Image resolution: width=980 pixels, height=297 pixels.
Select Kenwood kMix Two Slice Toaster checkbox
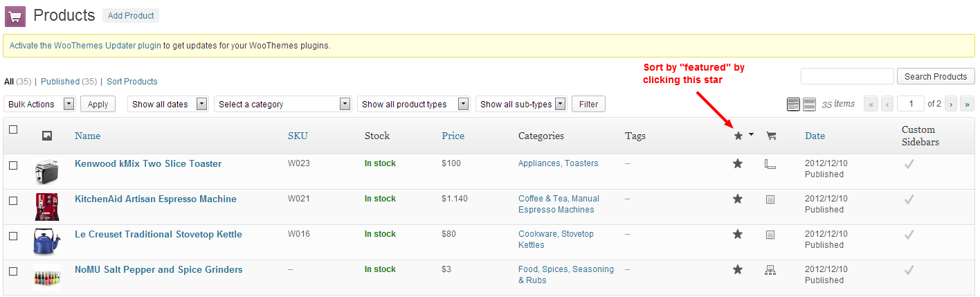[x=13, y=165]
